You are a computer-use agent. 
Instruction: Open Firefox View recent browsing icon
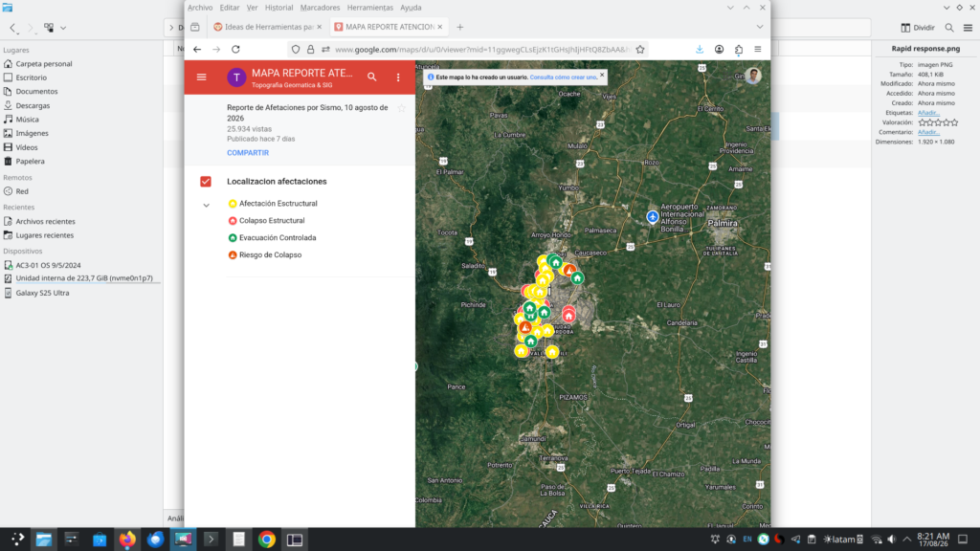(x=195, y=27)
